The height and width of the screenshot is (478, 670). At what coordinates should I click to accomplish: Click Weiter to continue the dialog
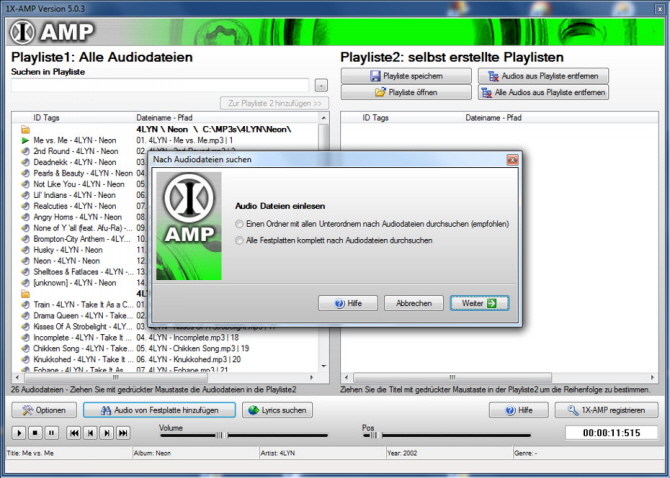pos(479,303)
